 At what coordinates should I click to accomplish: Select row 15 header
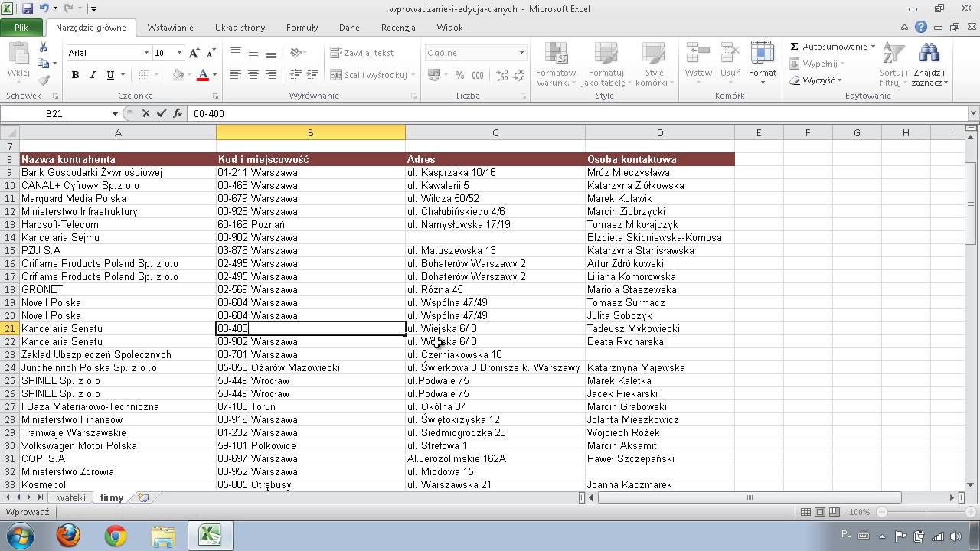[x=10, y=250]
